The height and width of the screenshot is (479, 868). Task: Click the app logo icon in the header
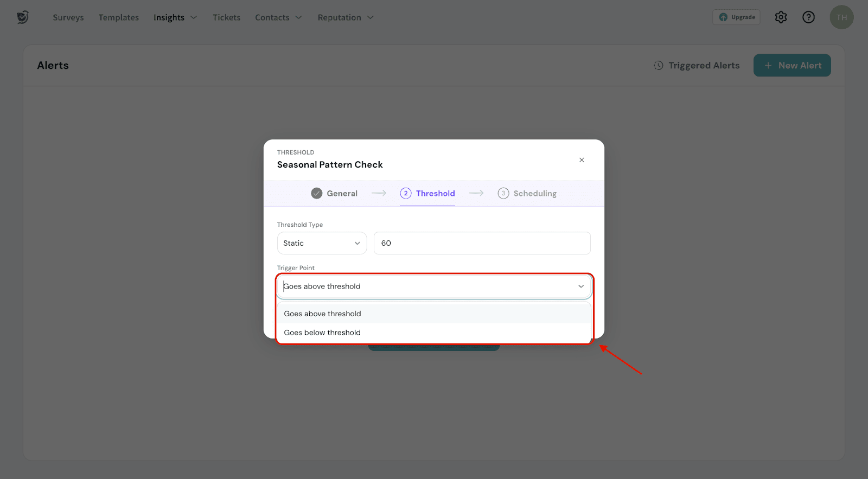point(22,17)
